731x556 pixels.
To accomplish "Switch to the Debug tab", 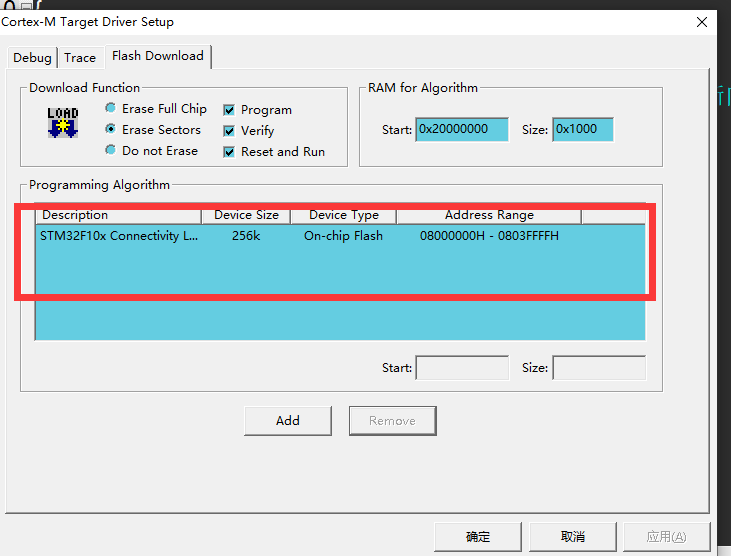I will 32,58.
